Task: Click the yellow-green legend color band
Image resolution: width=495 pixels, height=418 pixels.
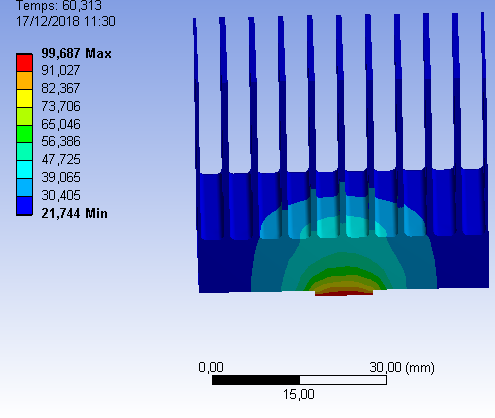Action: [x=24, y=116]
